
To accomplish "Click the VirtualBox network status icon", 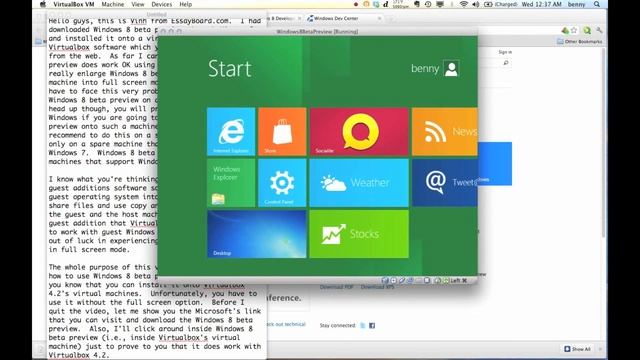I will (x=410, y=280).
